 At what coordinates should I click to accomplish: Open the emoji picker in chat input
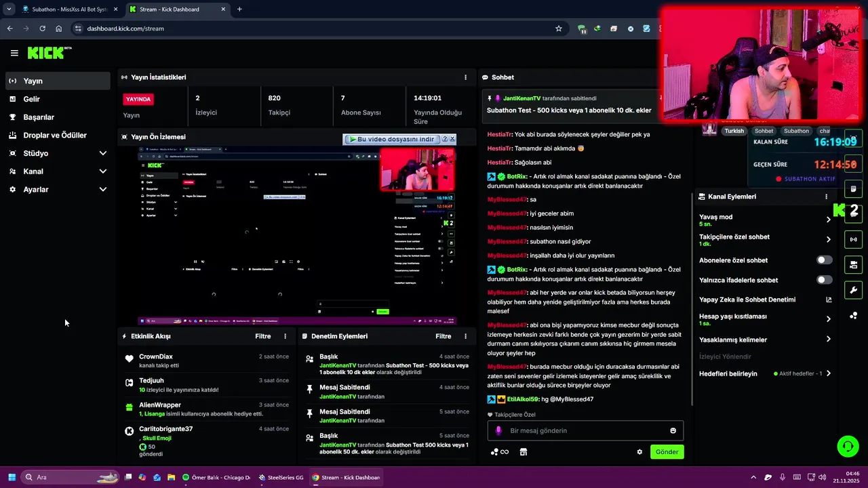[x=673, y=430]
